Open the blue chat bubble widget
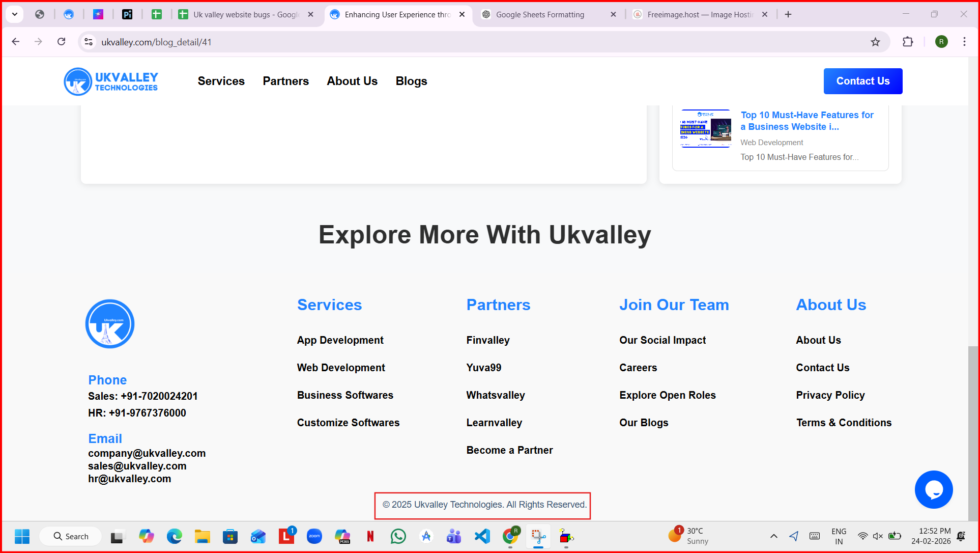This screenshot has width=980, height=553. [934, 489]
